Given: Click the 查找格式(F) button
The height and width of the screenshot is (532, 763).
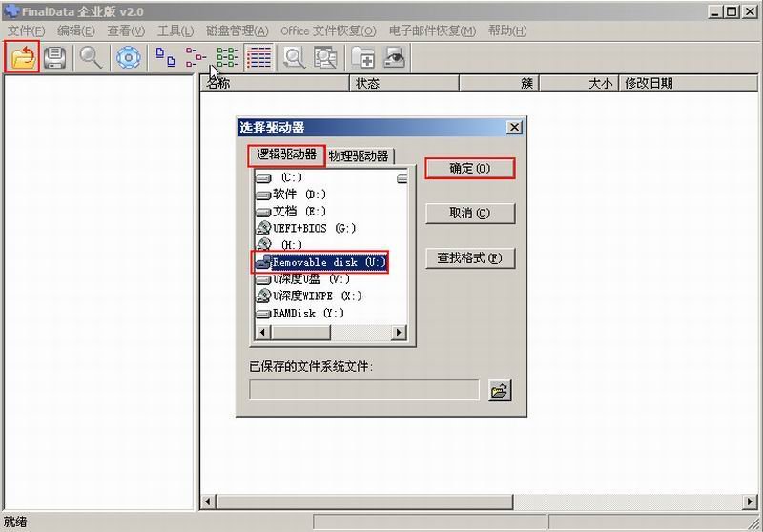Looking at the screenshot, I should [469, 257].
